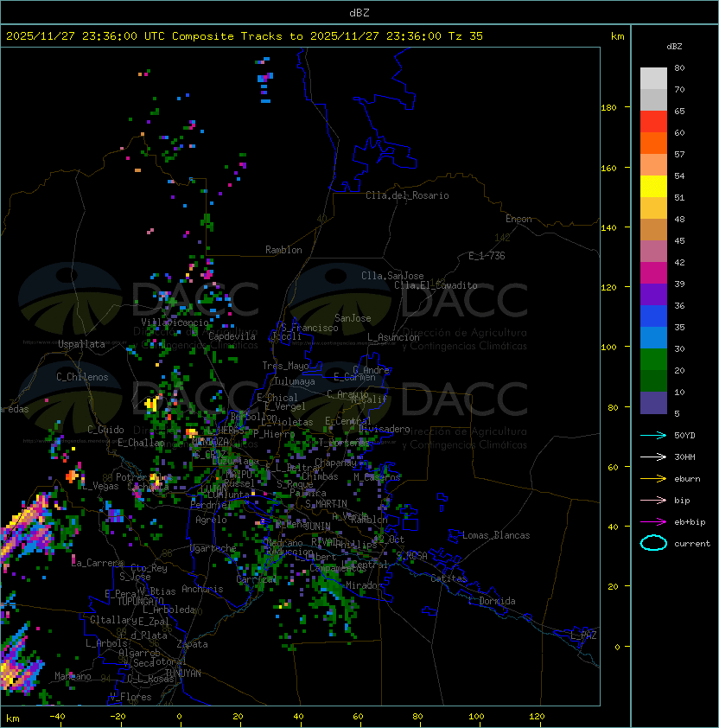Click the magenta eb+bip arrow symbol
This screenshot has width=719, height=728.
653,522
